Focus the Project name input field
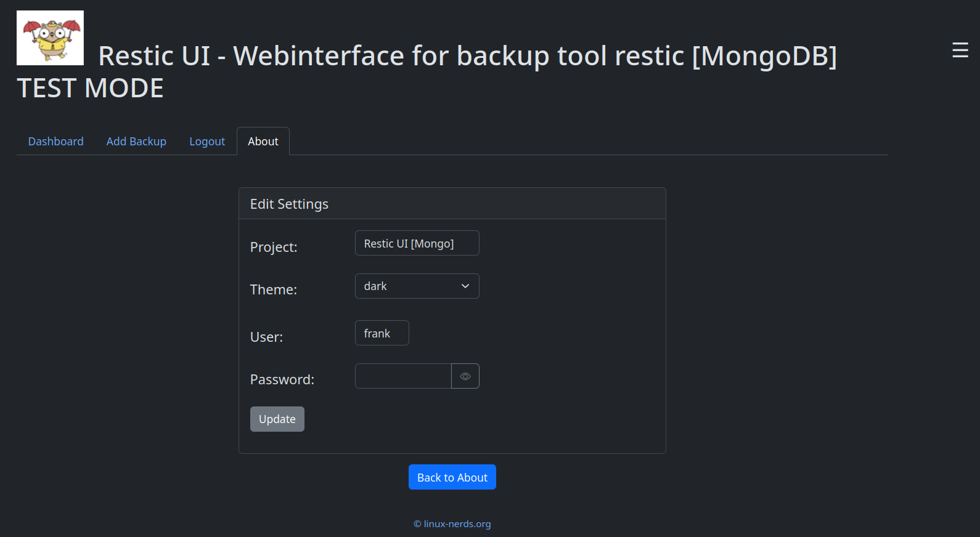Screen dimensions: 980x537 click(x=417, y=243)
